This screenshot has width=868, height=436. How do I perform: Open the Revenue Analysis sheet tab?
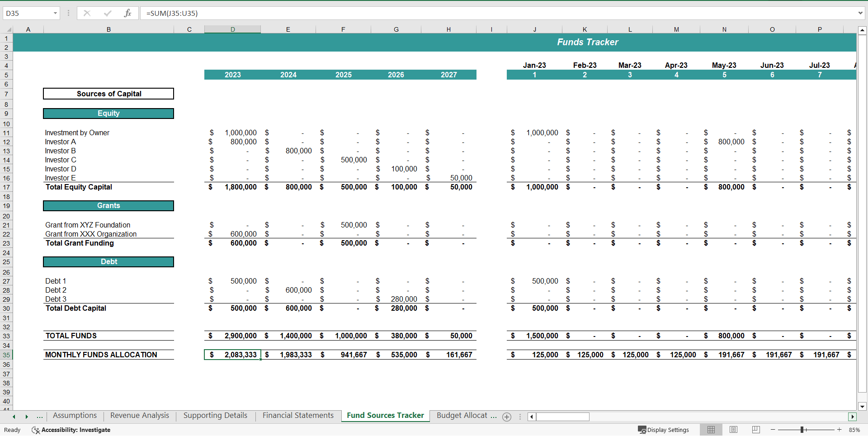coord(139,415)
